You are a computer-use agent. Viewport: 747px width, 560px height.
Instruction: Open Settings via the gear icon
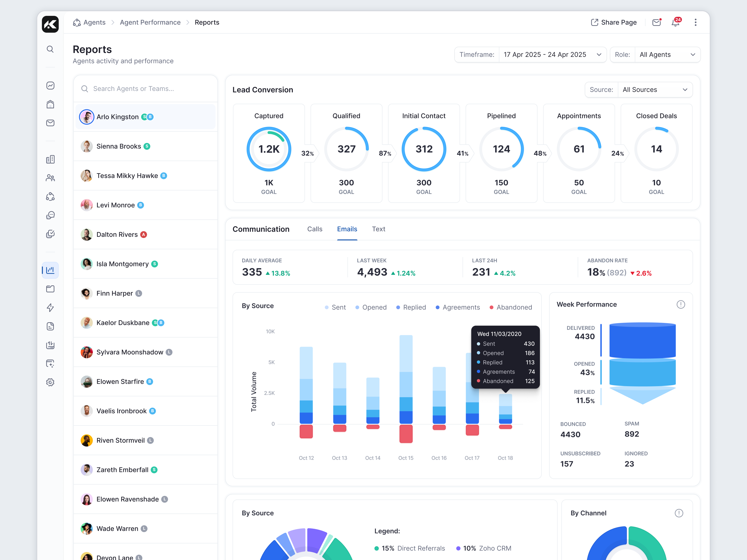[50, 382]
